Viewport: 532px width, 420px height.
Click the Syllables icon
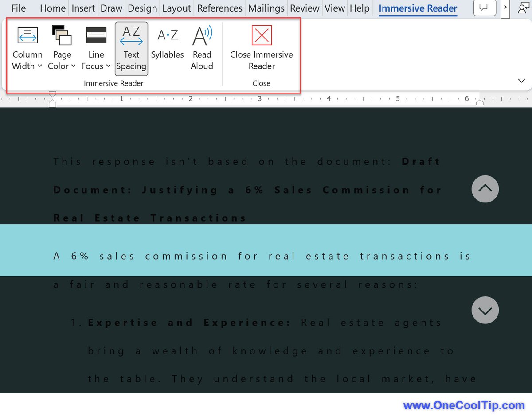(x=168, y=35)
